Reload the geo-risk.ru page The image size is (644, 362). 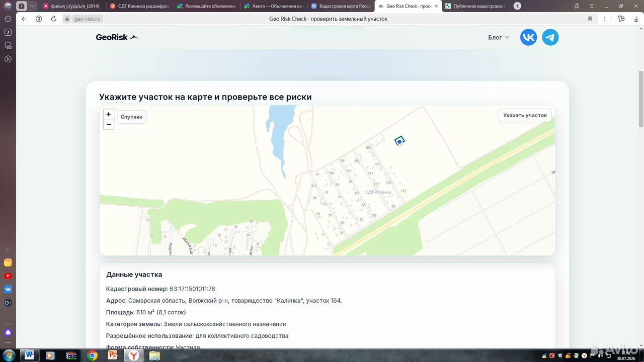54,19
